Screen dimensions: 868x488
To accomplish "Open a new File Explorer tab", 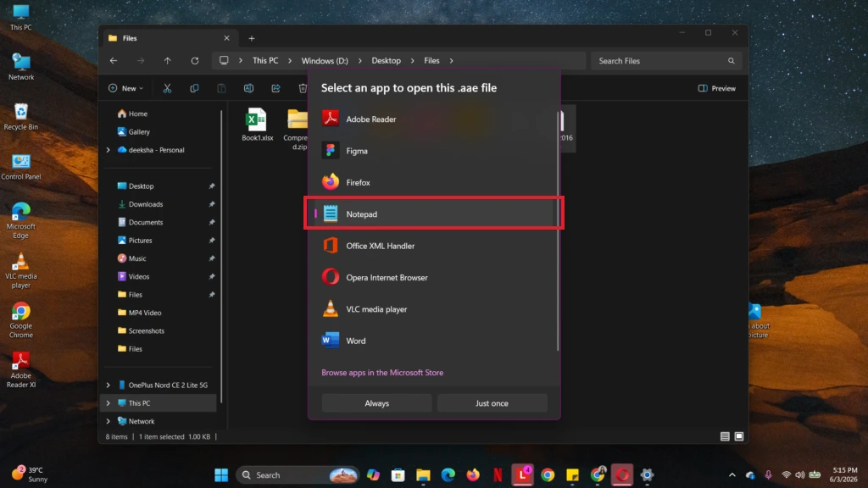I will [251, 38].
